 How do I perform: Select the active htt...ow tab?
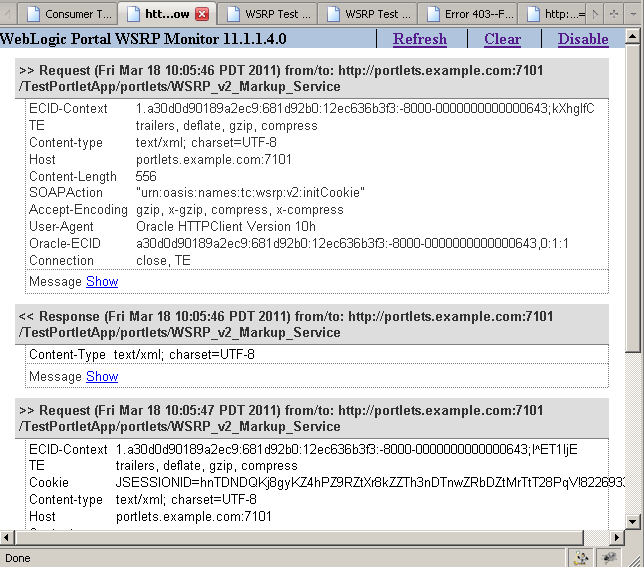pyautogui.click(x=167, y=14)
